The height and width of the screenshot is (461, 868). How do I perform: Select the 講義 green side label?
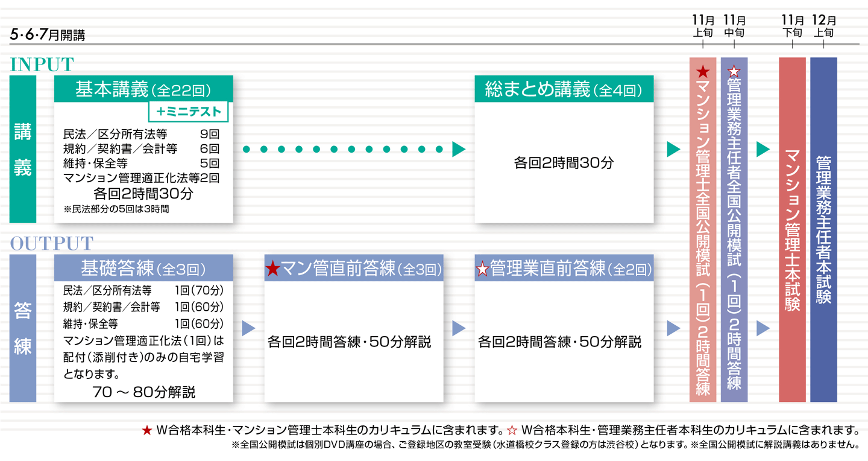[x=23, y=150]
